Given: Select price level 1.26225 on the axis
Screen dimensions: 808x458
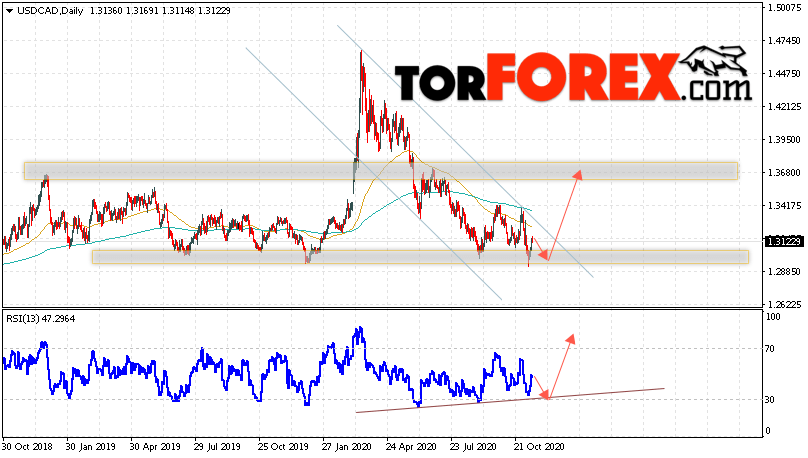Looking at the screenshot, I should [x=784, y=304].
